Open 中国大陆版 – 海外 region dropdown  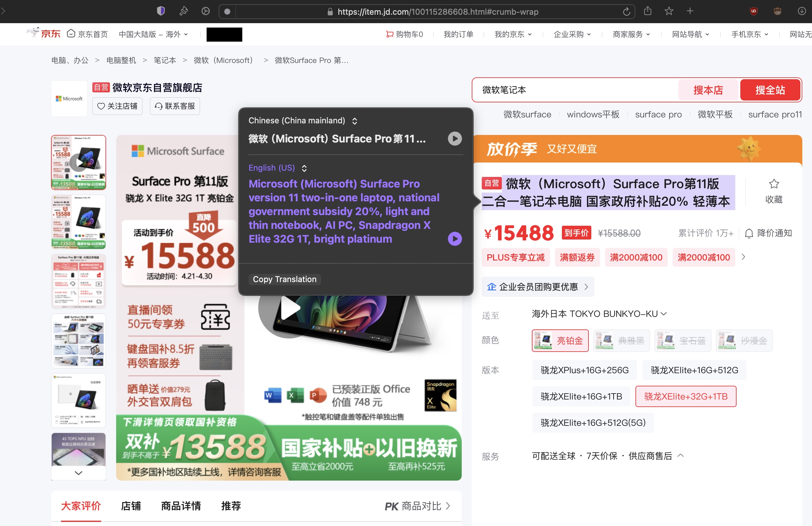(153, 34)
